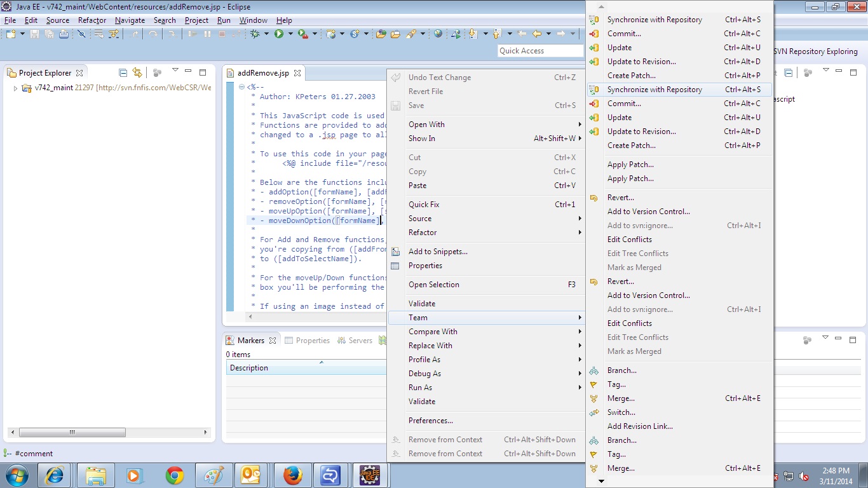This screenshot has height=488, width=868.
Task: Sort by the Description column header
Action: [x=306, y=368]
